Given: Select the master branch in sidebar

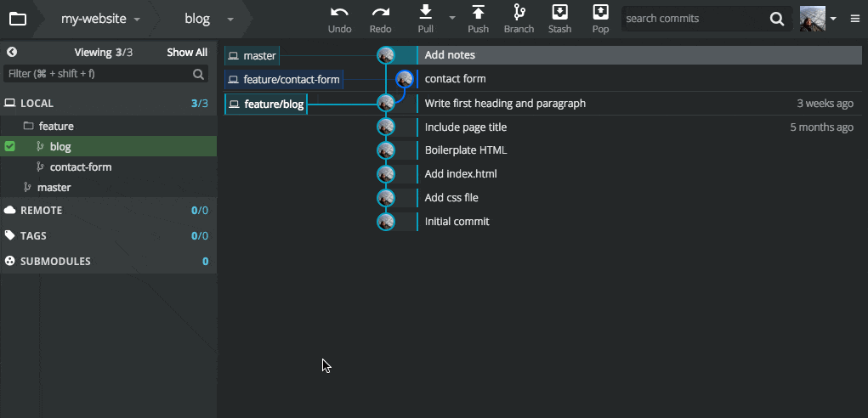Looking at the screenshot, I should pos(109,188).
